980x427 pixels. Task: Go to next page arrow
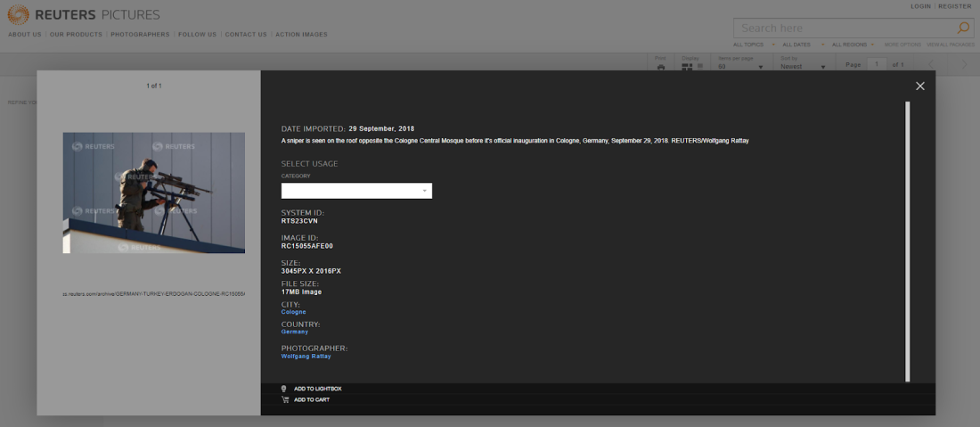click(x=965, y=64)
